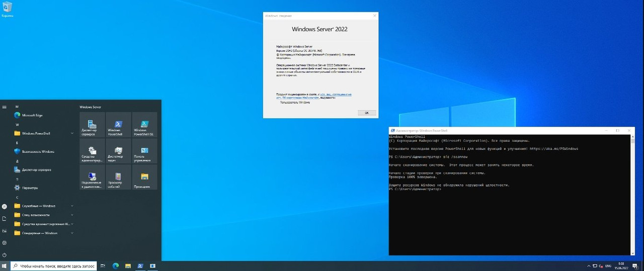644x271 pixels.
Task: Open the Диспетчер серверов tile
Action: point(93,125)
